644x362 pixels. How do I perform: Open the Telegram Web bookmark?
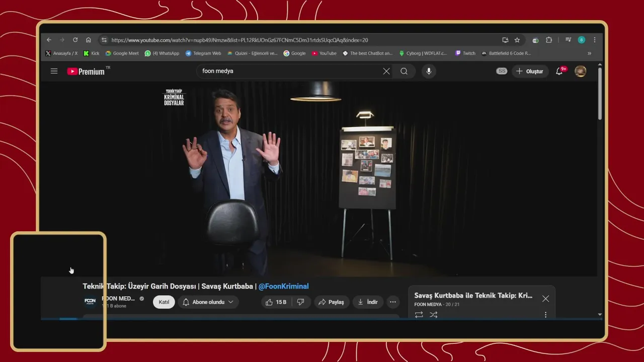pyautogui.click(x=203, y=53)
